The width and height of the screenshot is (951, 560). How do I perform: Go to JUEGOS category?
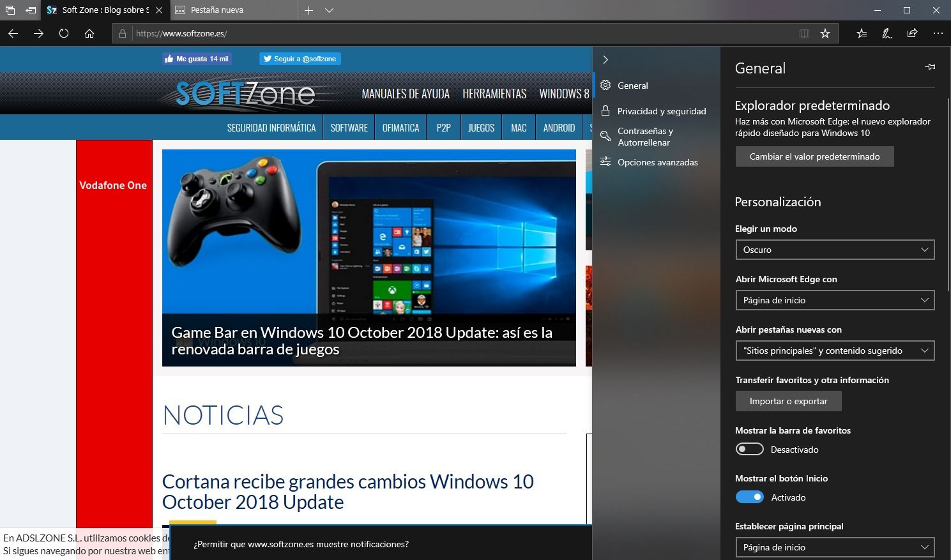[481, 128]
